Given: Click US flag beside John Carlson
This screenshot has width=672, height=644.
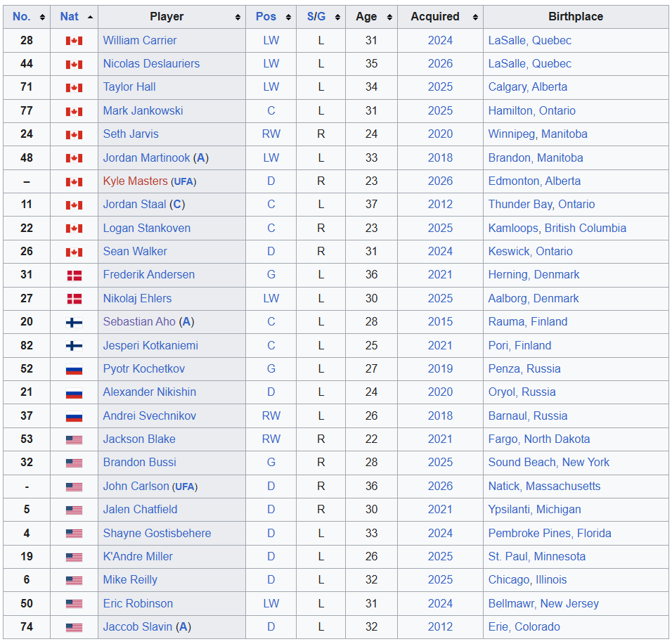Looking at the screenshot, I should (x=74, y=487).
